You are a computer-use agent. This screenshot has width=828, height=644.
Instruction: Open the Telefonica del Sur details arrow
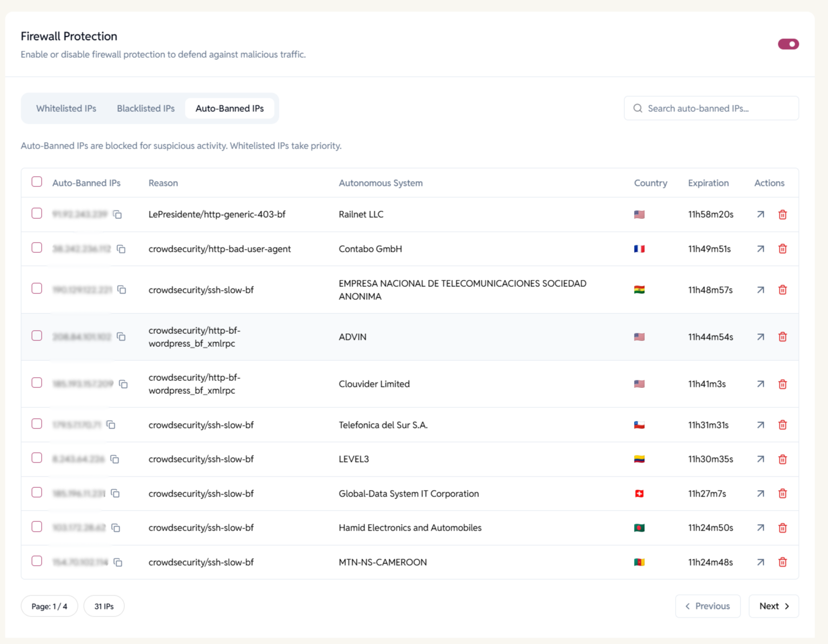pyautogui.click(x=760, y=425)
